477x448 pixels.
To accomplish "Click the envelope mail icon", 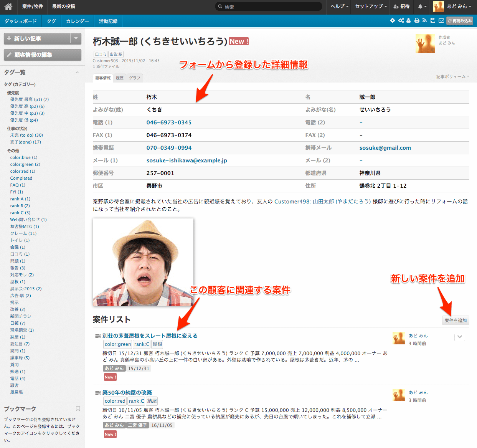I will click(x=441, y=20).
